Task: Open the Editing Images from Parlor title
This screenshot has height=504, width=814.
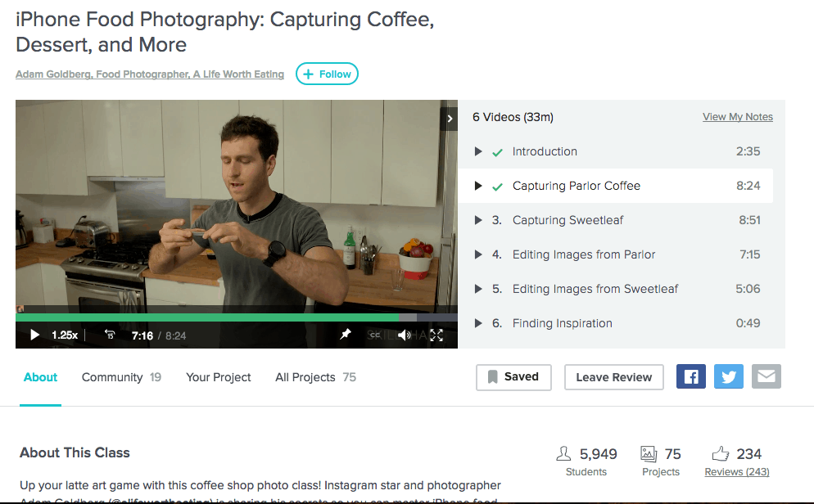Action: coord(584,254)
